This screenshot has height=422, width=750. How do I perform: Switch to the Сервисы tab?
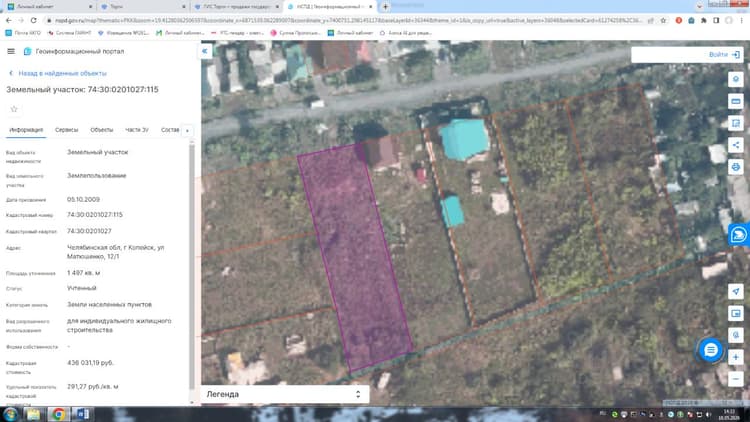(66, 130)
